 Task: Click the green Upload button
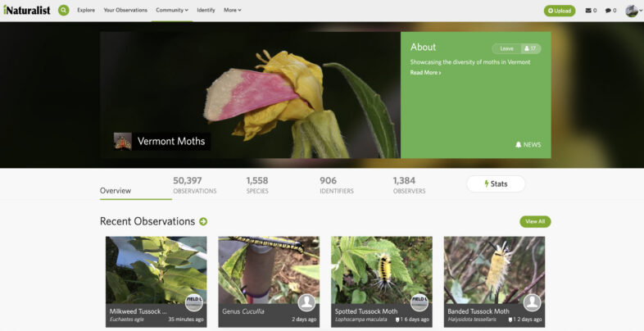coord(560,11)
